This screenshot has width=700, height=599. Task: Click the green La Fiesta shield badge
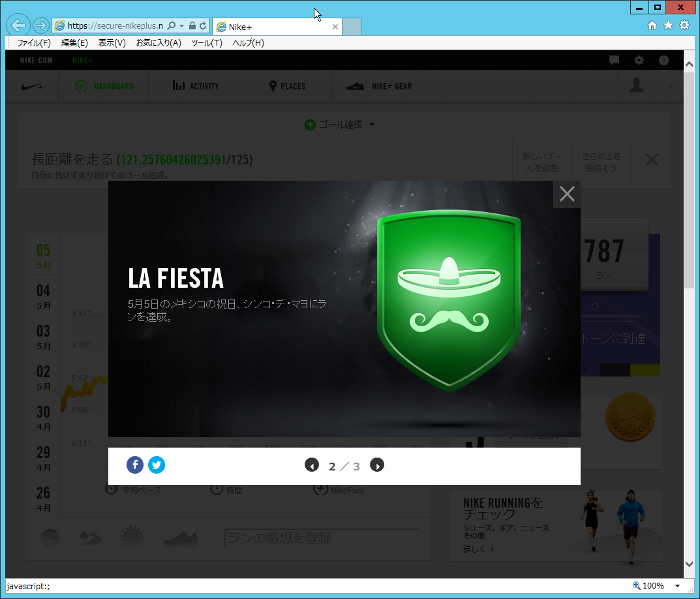[x=449, y=301]
